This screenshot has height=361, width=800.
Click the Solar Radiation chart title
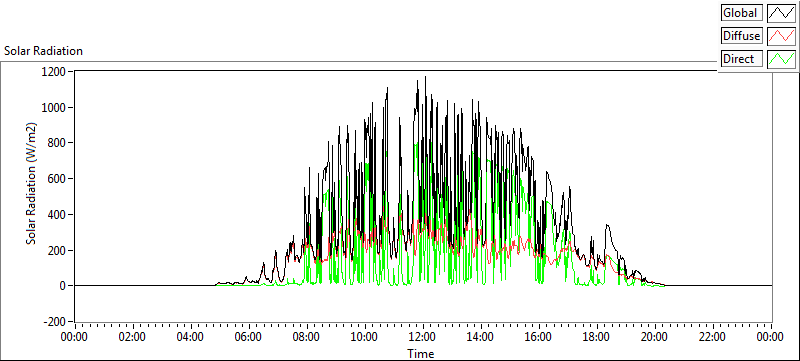point(43,51)
